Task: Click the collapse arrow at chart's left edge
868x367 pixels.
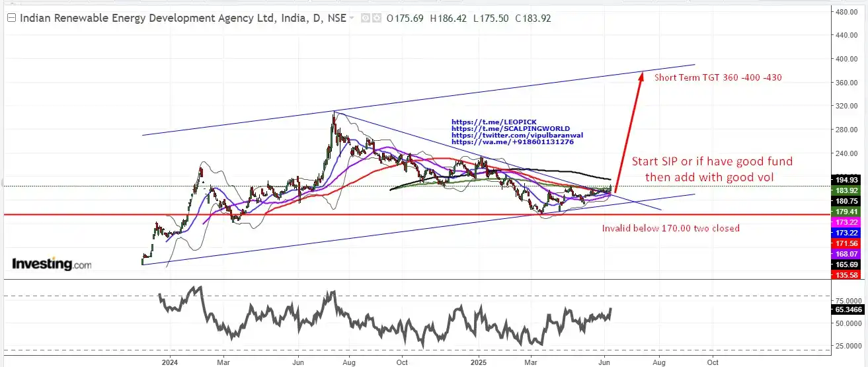Action: (x=2, y=183)
